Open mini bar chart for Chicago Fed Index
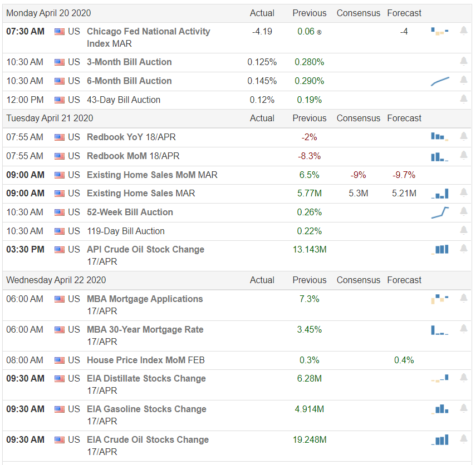 [440, 31]
